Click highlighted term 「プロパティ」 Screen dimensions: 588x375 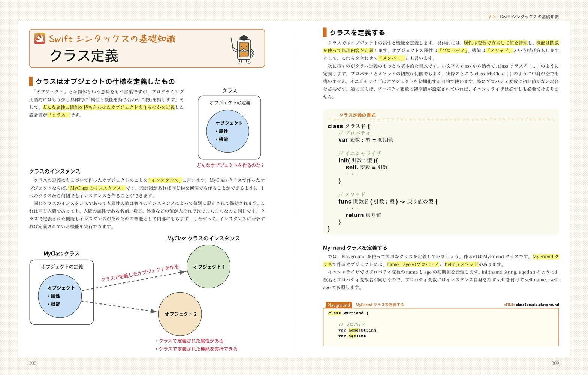[x=453, y=51]
